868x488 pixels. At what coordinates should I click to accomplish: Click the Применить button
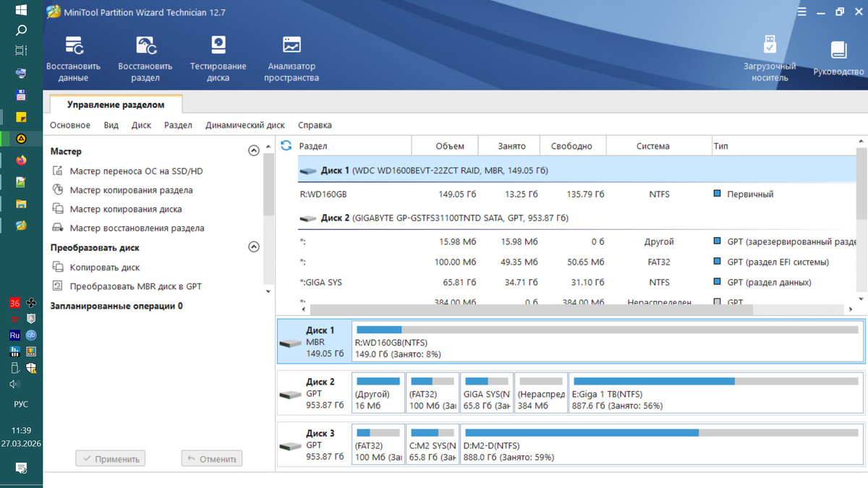pyautogui.click(x=111, y=458)
